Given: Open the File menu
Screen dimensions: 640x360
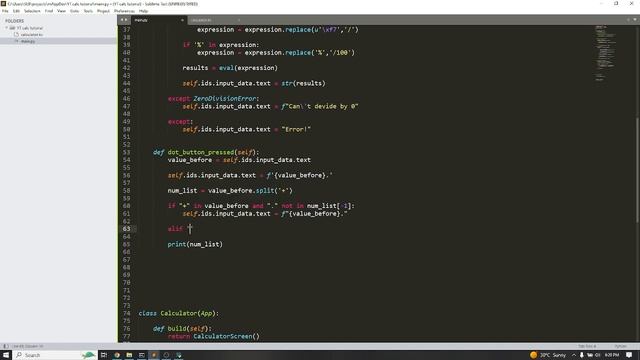Looking at the screenshot, I should 5,11.
